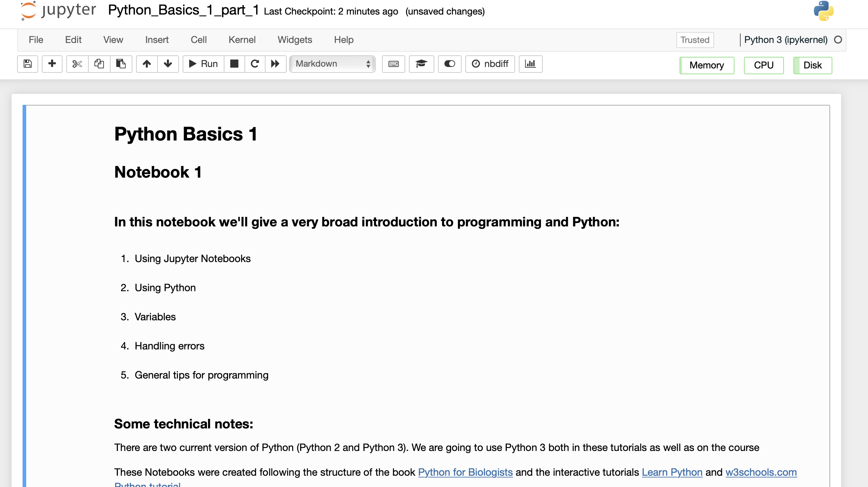Viewport: 868px width, 487px height.
Task: Open the cell type Markdown dropdown
Action: click(333, 64)
